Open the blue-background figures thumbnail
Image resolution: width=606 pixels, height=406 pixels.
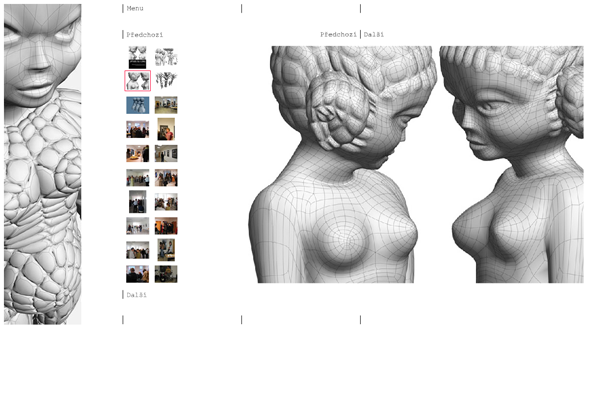click(x=137, y=105)
